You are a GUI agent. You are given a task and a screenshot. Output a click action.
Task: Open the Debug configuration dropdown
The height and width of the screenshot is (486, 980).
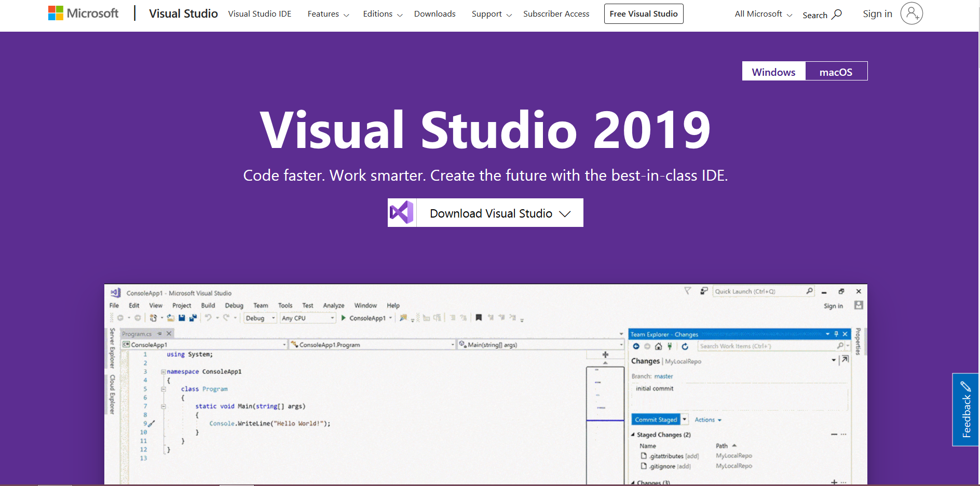tap(260, 318)
